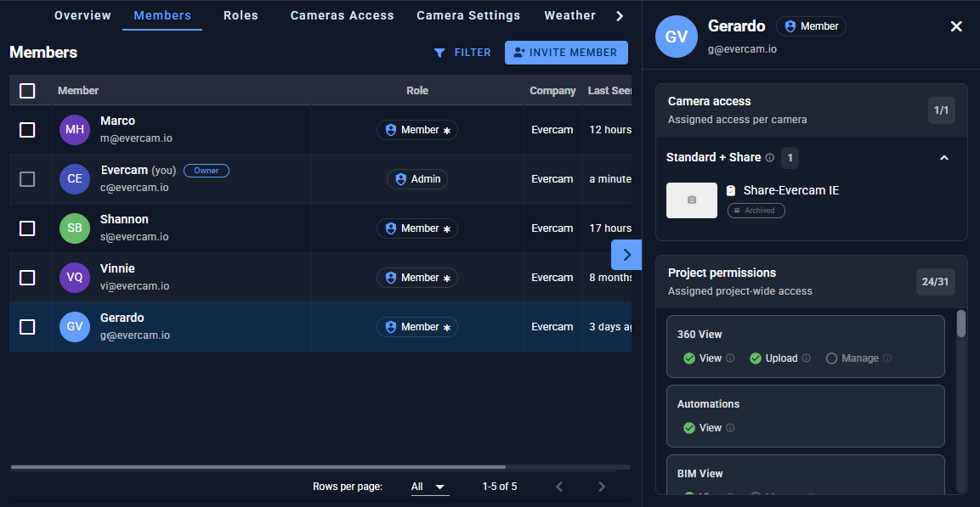
Task: Toggle the 360 View 'View' permission
Action: [689, 358]
